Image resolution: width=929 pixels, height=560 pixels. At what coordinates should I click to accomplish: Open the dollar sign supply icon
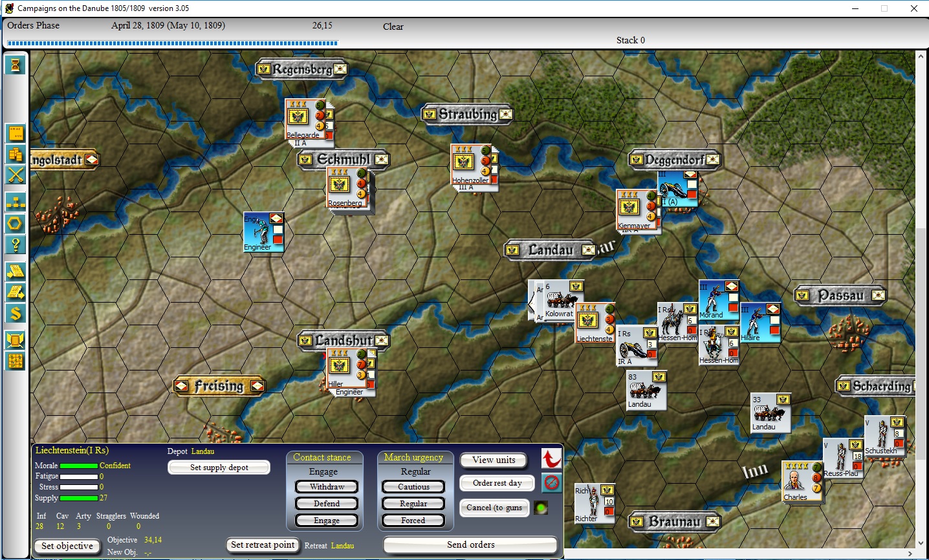[16, 313]
